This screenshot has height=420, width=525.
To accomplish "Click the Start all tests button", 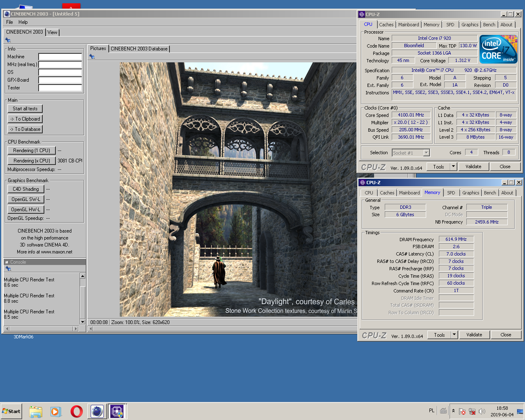I will click(x=25, y=109).
